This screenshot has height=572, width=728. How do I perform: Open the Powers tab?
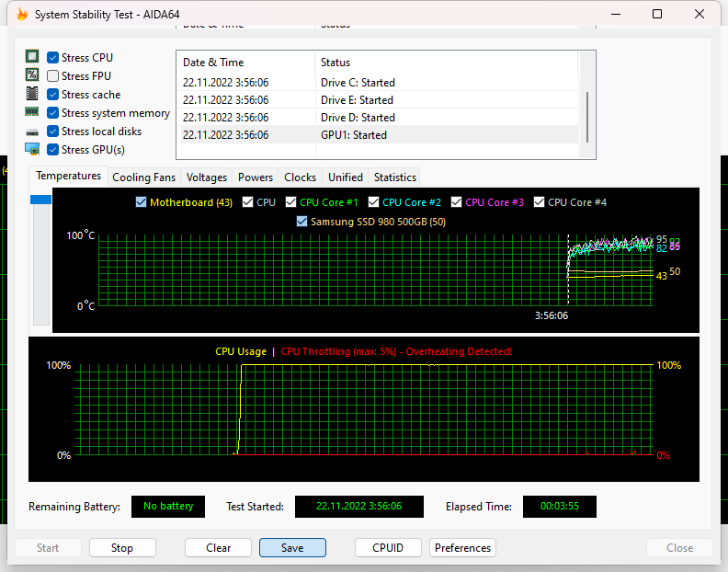click(256, 177)
